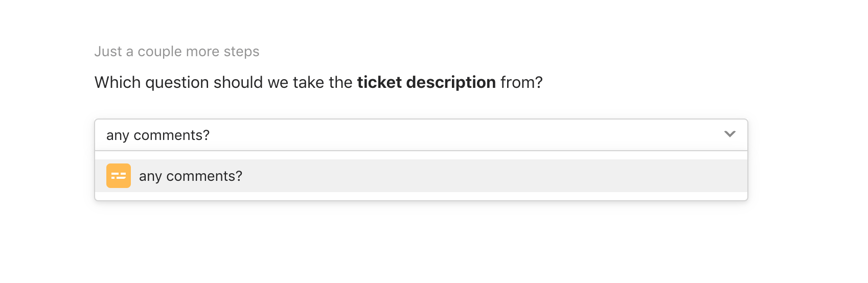Click the 'Just a couple more steps' text
Image resolution: width=868 pixels, height=283 pixels.
(177, 52)
